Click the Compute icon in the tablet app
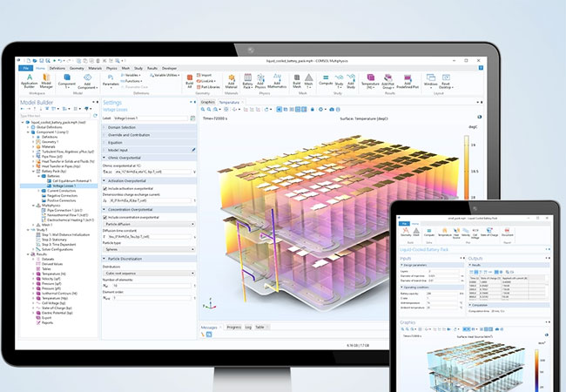This screenshot has width=566, height=392. pos(429,232)
